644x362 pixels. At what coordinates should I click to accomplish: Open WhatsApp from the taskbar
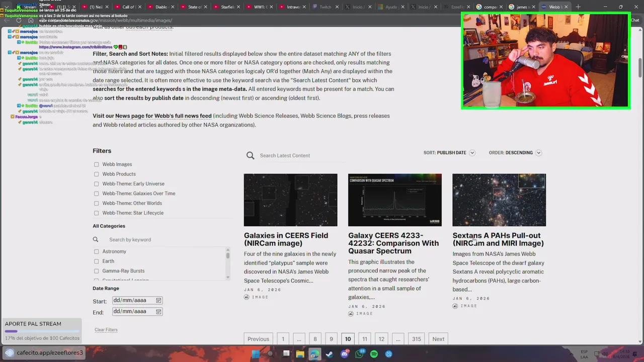click(x=359, y=354)
